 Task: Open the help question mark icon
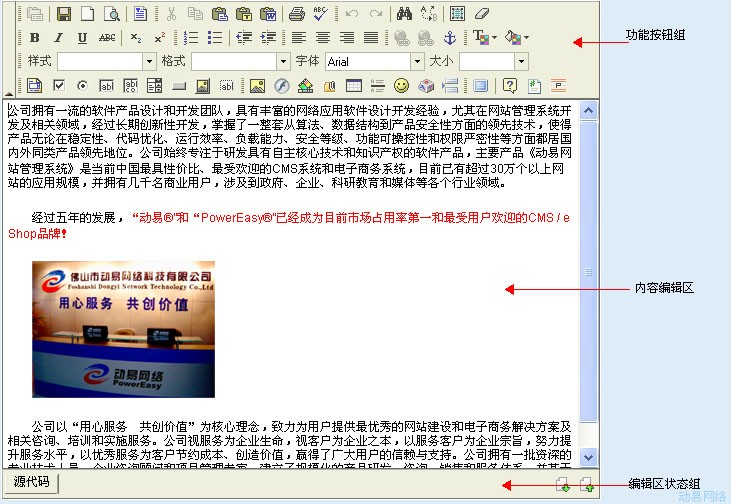510,85
